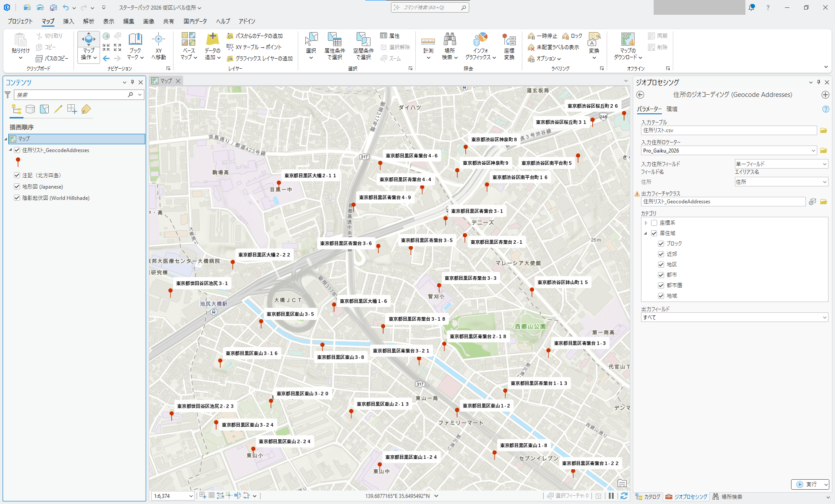
Task: Open the 解析 ribbon tab
Action: click(88, 21)
